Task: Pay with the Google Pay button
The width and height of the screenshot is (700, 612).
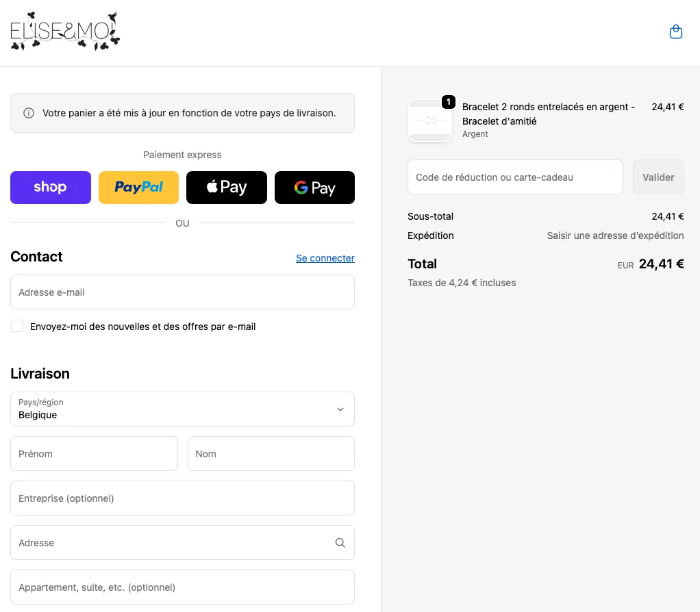Action: coord(314,188)
